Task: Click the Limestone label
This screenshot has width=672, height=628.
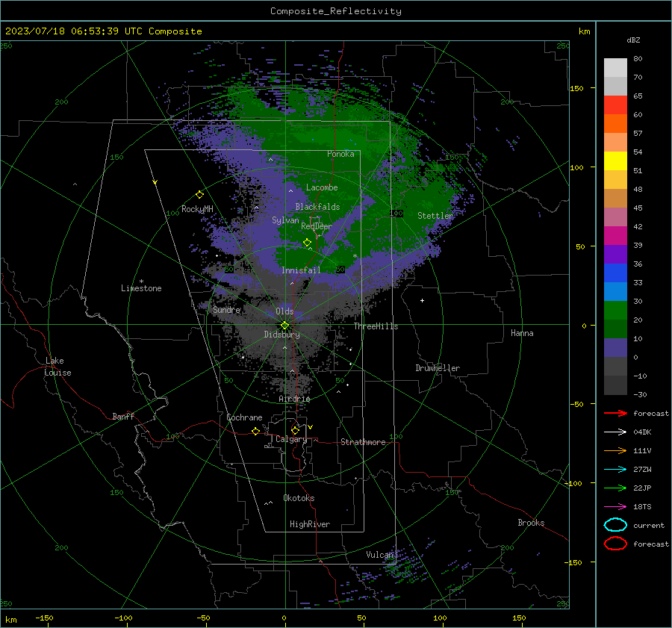Action: 141,288
